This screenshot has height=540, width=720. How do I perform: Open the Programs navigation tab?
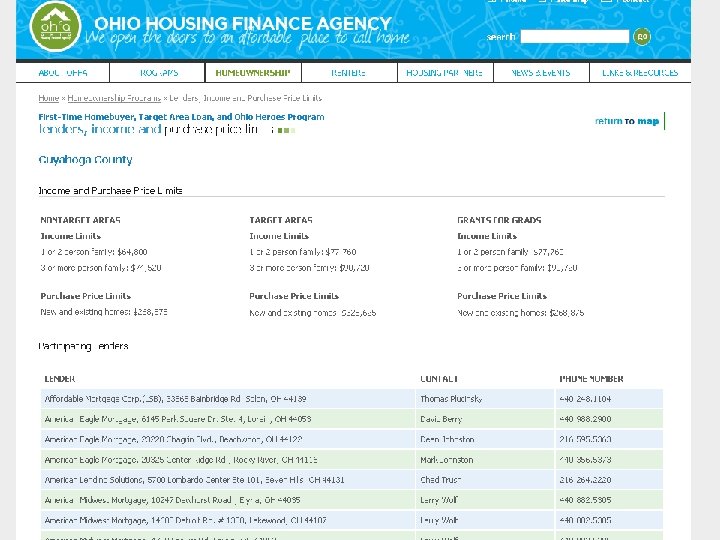click(159, 73)
